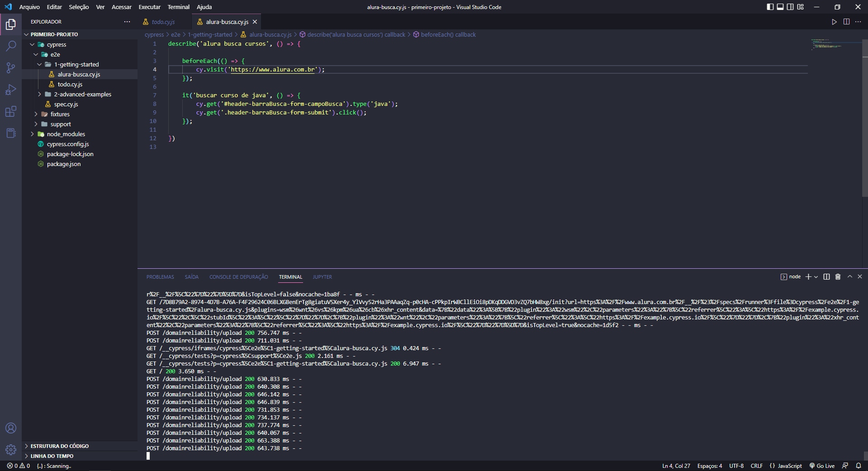
Task: Expand the 2-advanced-examples folder
Action: [x=39, y=94]
